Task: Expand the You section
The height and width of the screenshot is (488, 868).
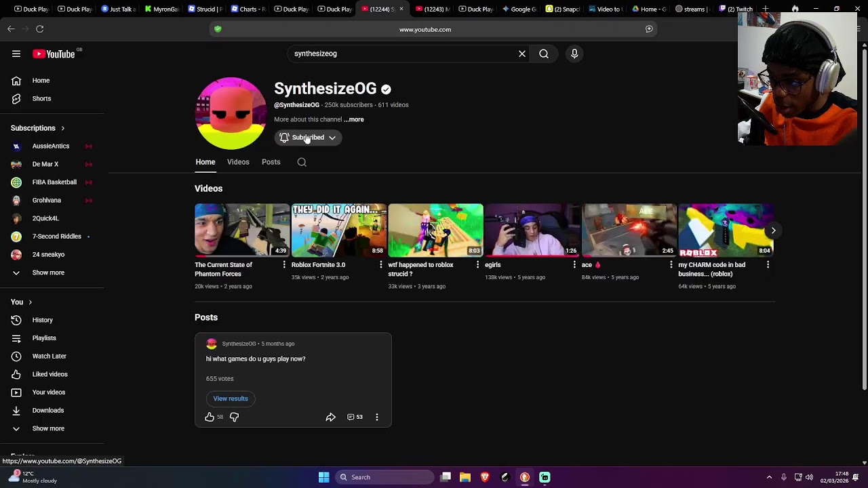Action: pos(21,302)
